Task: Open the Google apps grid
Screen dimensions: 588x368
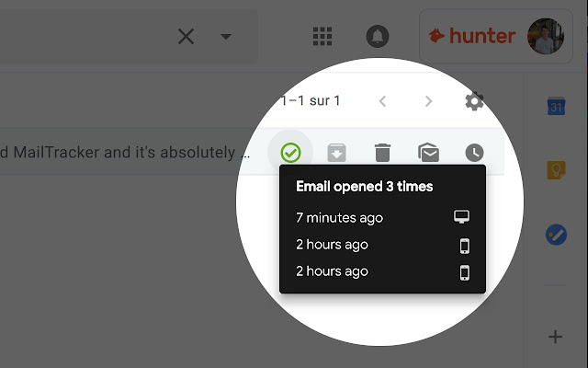Action: tap(322, 37)
